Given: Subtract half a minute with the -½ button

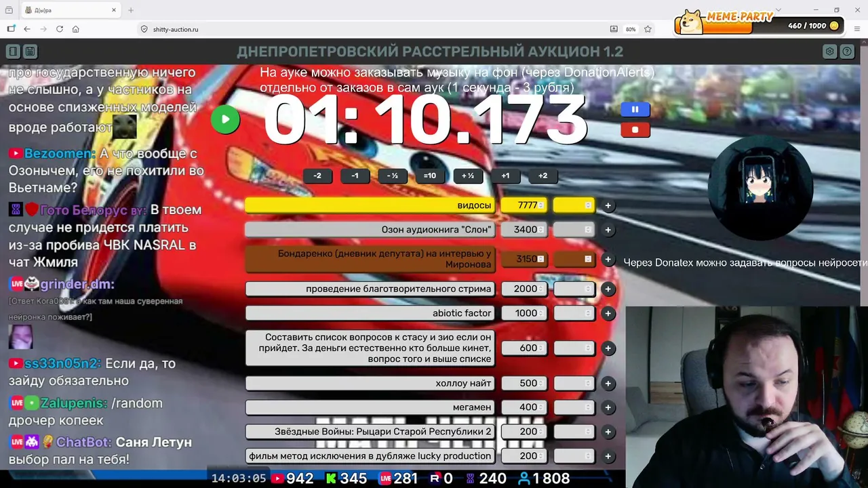Looking at the screenshot, I should pyautogui.click(x=392, y=176).
